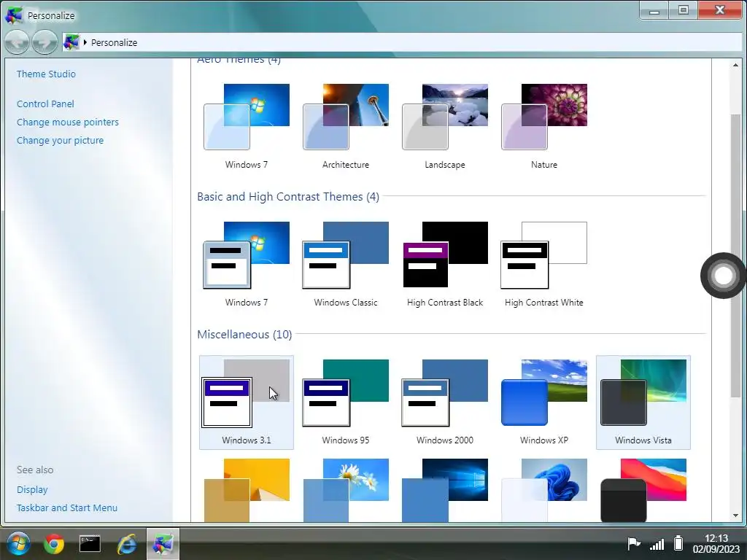Apply the Landscape theme
747x560 pixels.
[x=444, y=125]
